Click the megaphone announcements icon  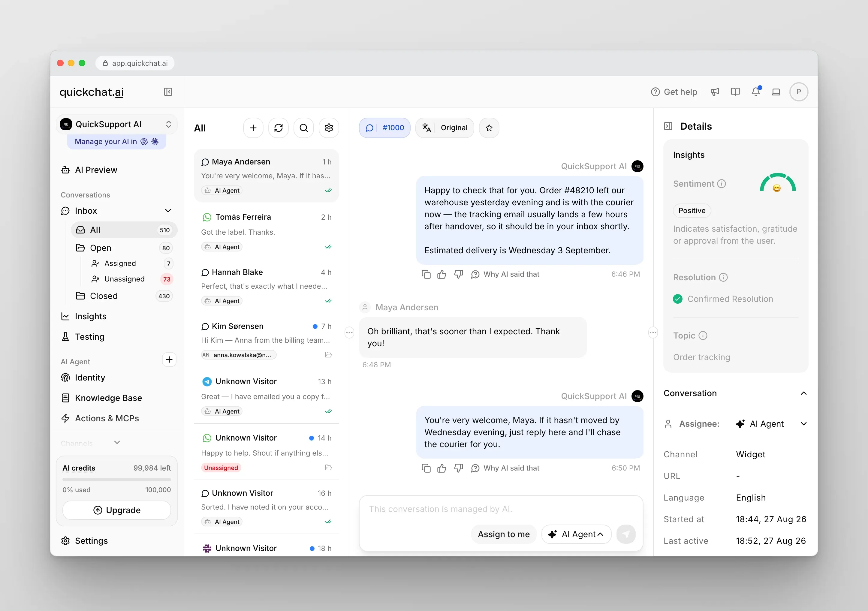coord(715,92)
